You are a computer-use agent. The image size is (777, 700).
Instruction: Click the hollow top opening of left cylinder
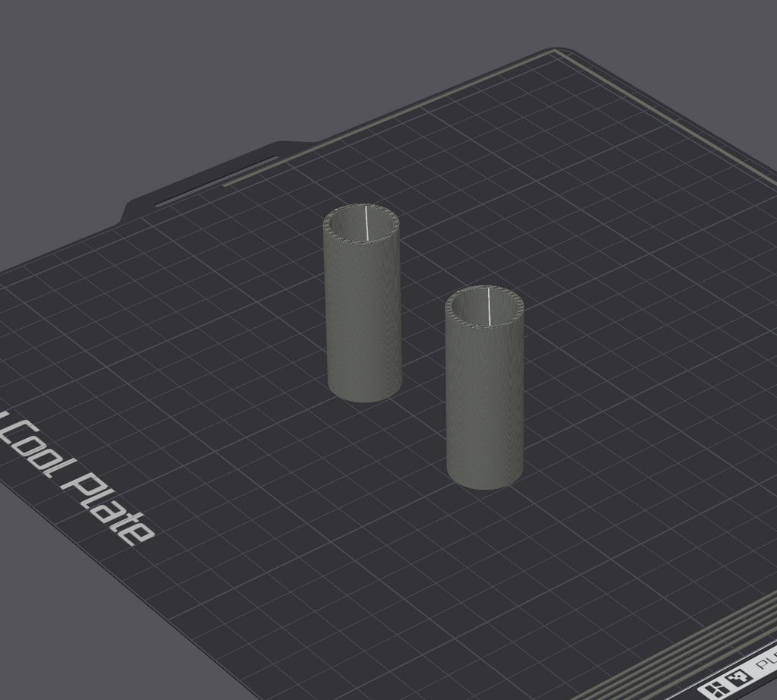pos(362,224)
